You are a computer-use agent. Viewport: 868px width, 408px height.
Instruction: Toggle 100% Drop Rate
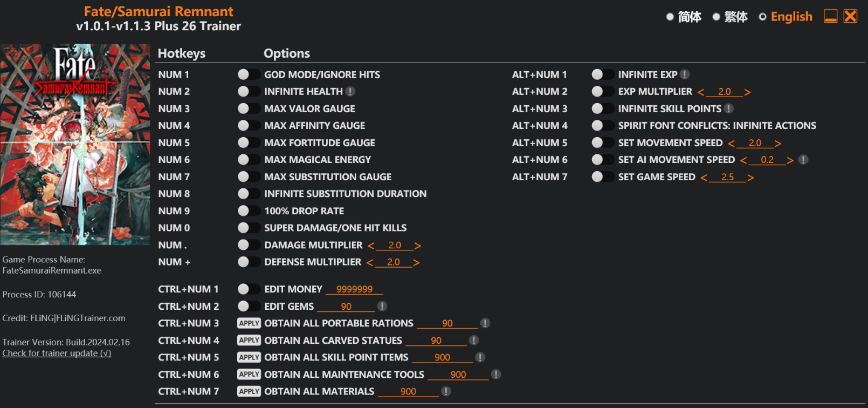249,211
